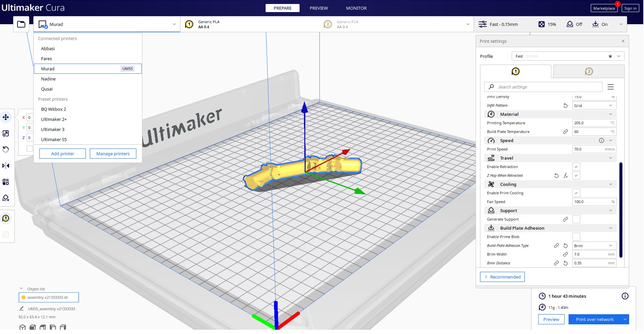
Task: Select assembly v21333333.stl in object list
Action: click(x=49, y=297)
